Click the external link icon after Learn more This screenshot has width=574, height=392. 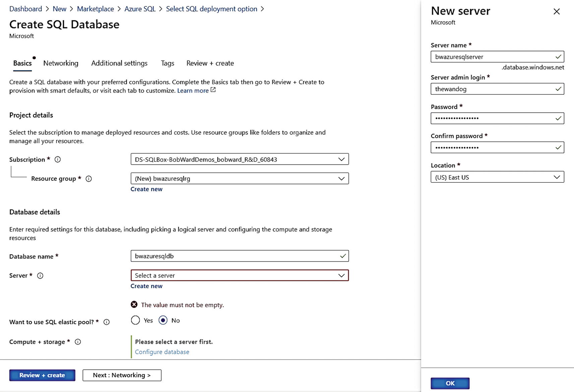coord(213,90)
